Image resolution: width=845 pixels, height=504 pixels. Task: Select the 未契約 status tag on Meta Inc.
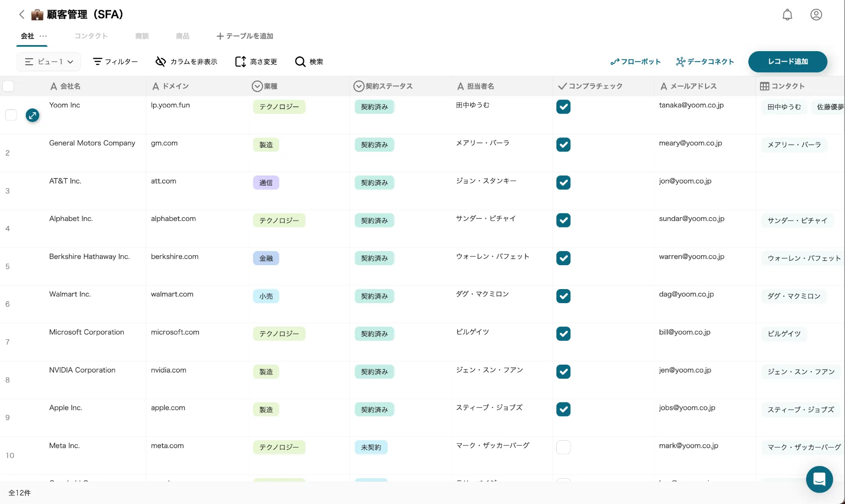371,447
